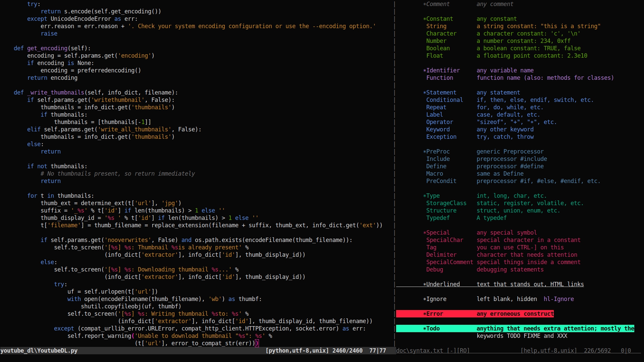Click the '226/5692' line counter in help status
The height and width of the screenshot is (362, 644).
point(597,351)
